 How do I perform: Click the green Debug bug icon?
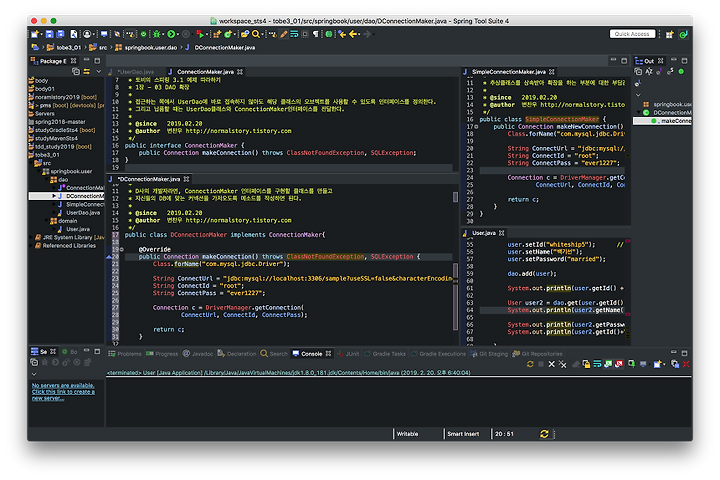point(157,34)
